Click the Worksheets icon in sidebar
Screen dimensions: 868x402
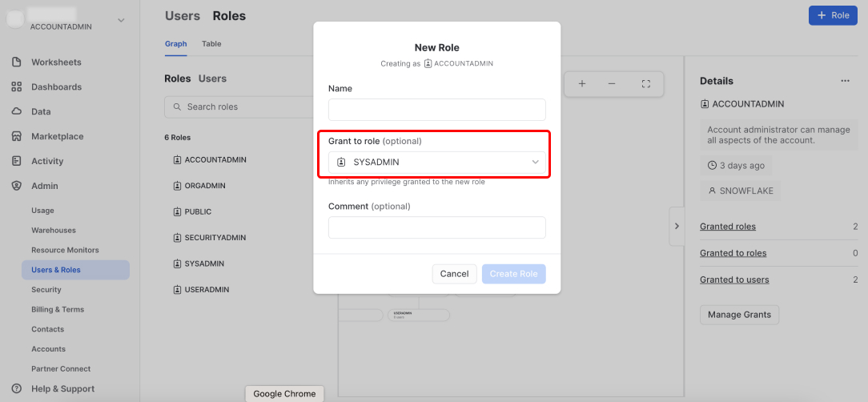(16, 62)
